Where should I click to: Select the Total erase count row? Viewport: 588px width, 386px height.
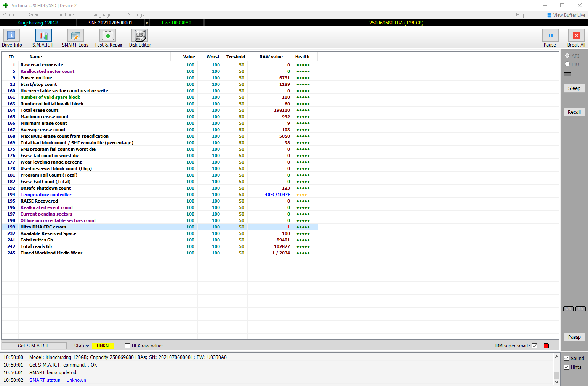click(160, 110)
